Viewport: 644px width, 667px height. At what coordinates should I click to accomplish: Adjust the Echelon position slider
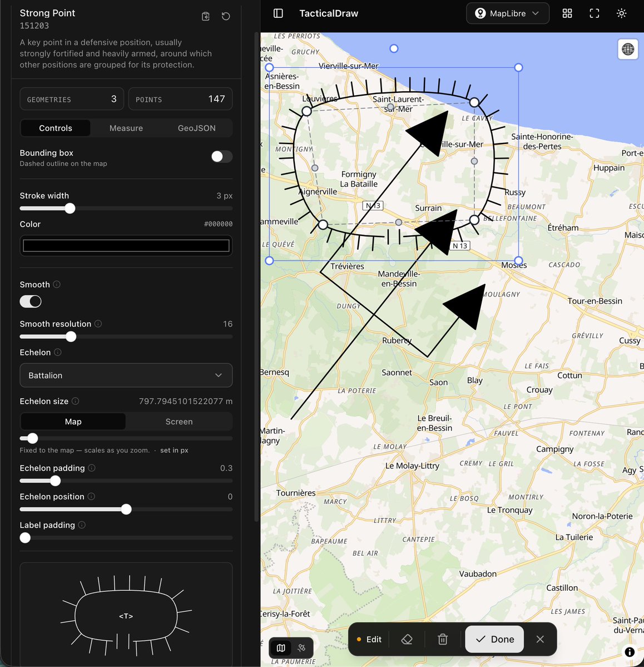point(126,509)
